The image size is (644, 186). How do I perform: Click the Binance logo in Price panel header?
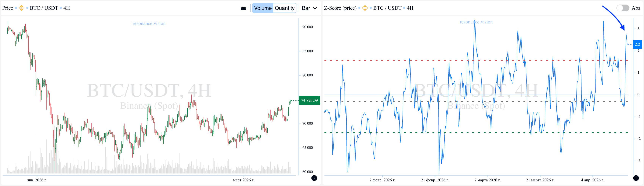tap(22, 8)
